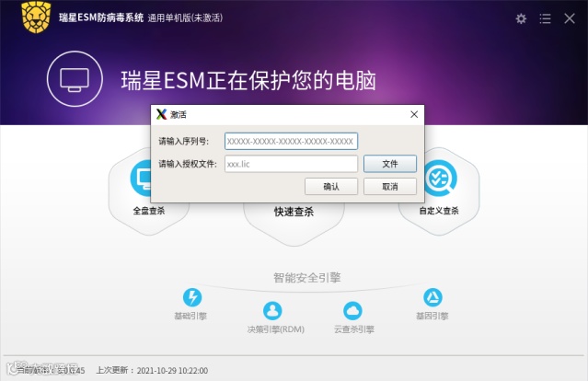
Task: Click the 智能安全引擎 heading text
Action: (x=307, y=278)
